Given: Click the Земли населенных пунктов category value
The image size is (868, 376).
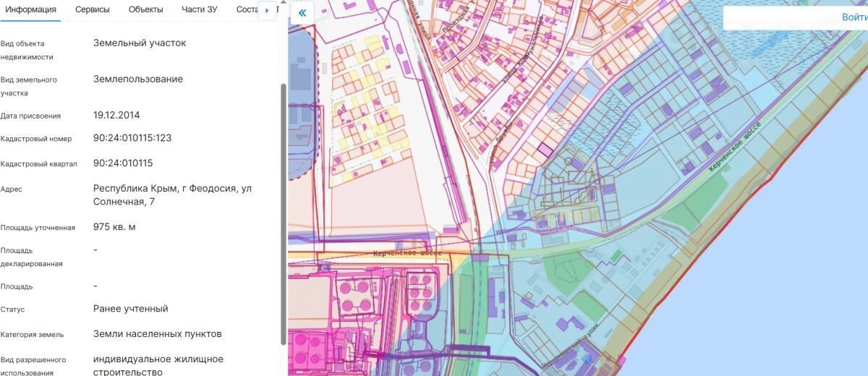Looking at the screenshot, I should pyautogui.click(x=158, y=334).
